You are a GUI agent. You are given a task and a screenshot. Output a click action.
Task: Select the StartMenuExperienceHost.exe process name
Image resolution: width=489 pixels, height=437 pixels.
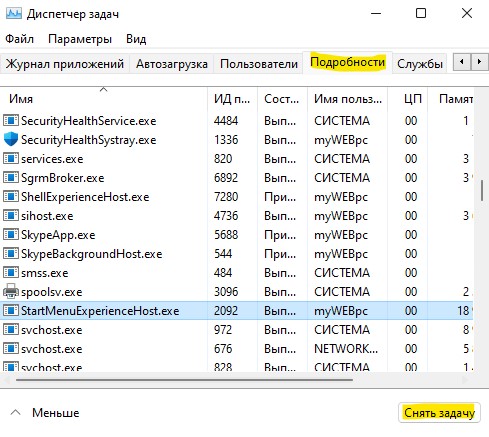point(100,311)
